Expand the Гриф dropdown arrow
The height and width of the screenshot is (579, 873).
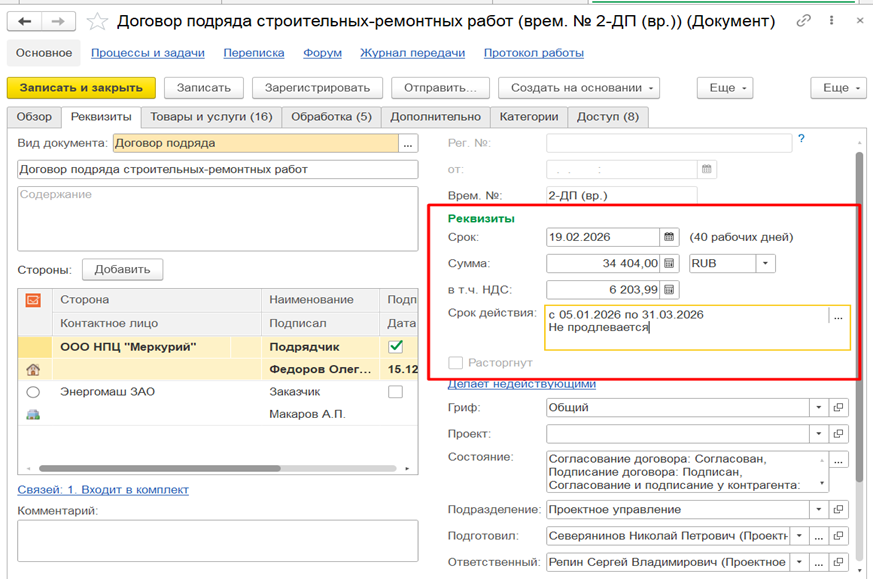[818, 408]
